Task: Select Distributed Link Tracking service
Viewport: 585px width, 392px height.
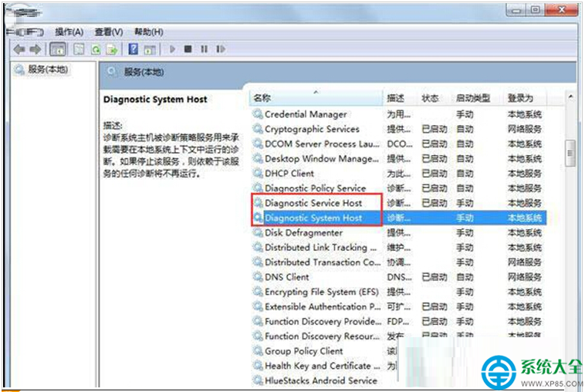Action: point(399,247)
